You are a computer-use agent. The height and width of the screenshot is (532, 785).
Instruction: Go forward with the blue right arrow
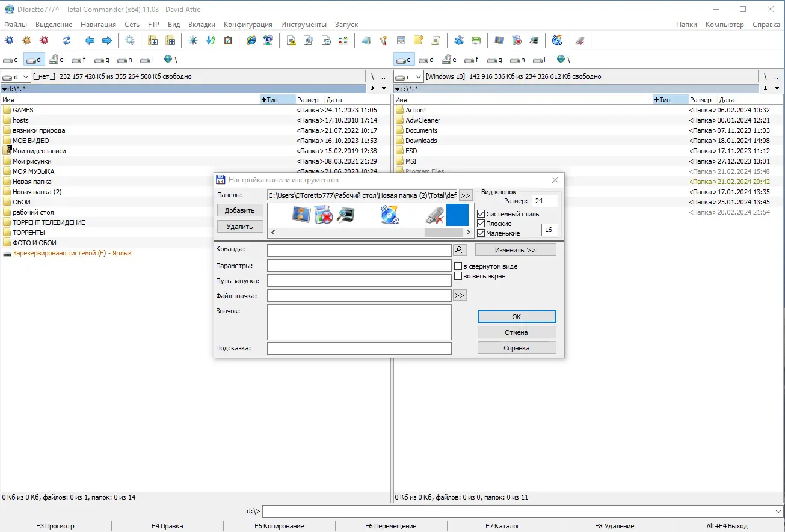(x=107, y=40)
